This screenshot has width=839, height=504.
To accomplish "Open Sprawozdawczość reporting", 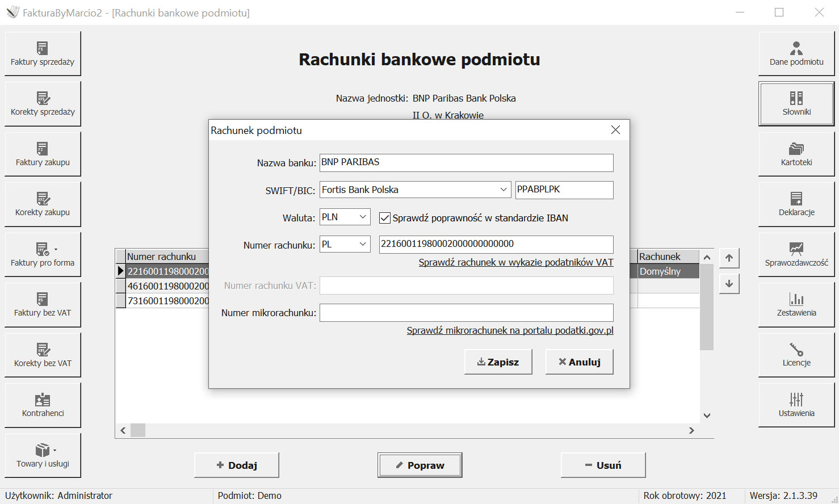I will (x=796, y=254).
